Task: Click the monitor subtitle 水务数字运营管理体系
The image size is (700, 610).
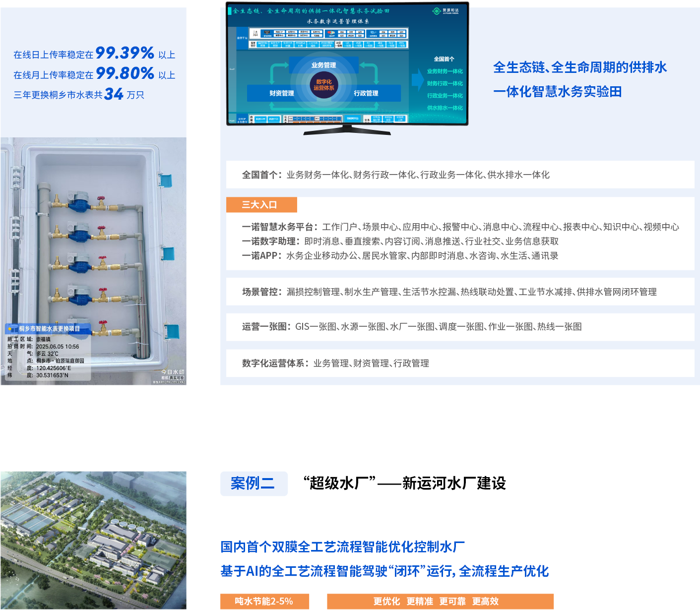Action: pyautogui.click(x=338, y=21)
